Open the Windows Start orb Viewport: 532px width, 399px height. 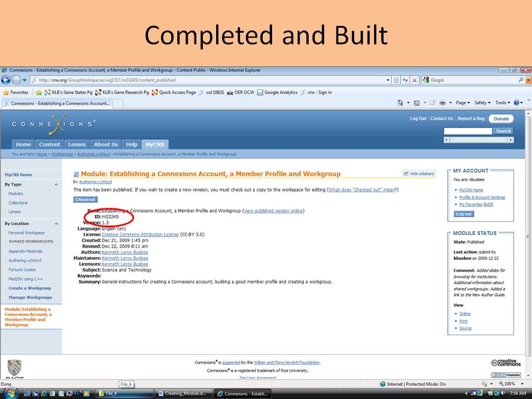pos(10,393)
